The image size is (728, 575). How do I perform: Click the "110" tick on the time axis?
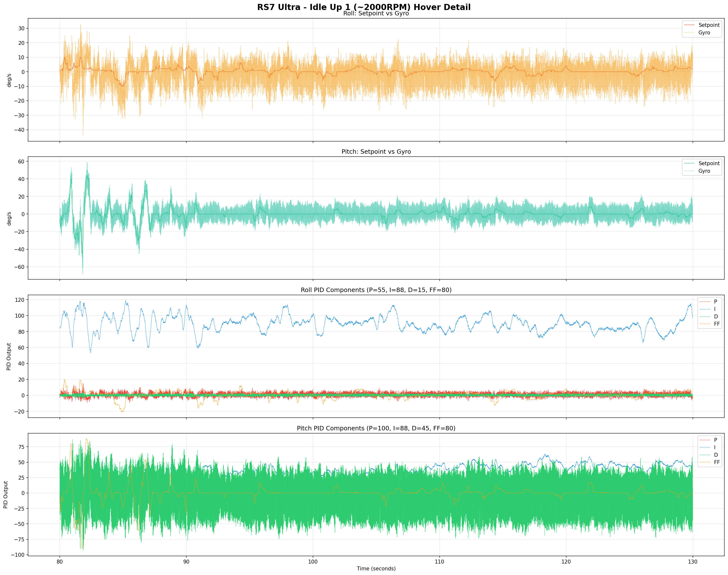439,562
